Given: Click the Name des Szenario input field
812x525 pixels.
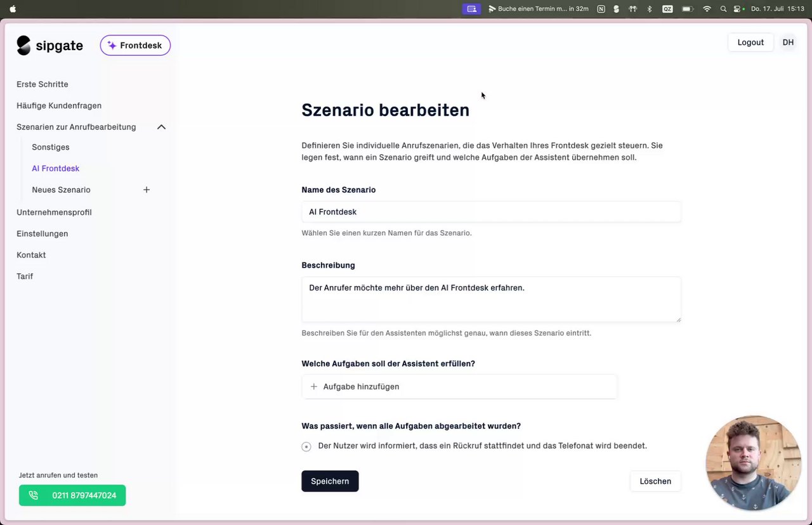Looking at the screenshot, I should tap(491, 212).
